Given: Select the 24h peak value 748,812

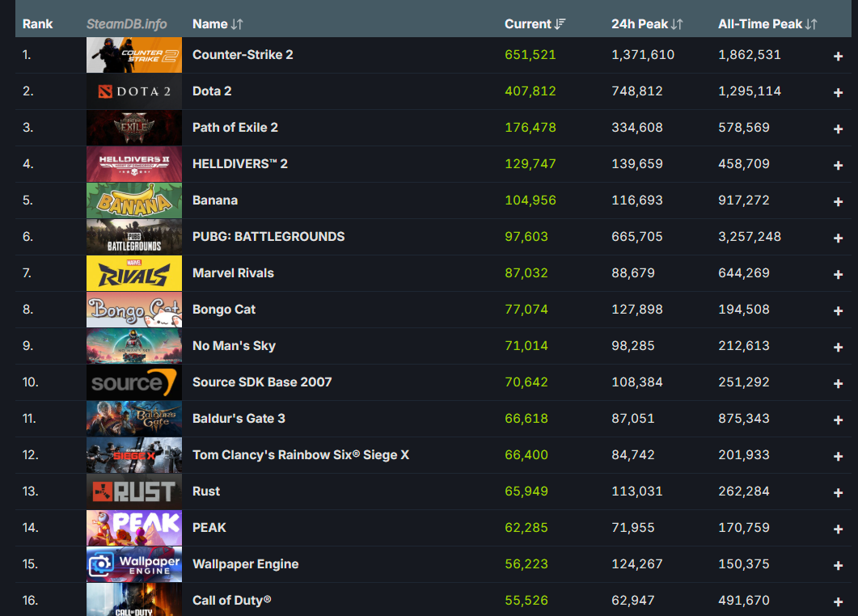Looking at the screenshot, I should click(x=637, y=91).
